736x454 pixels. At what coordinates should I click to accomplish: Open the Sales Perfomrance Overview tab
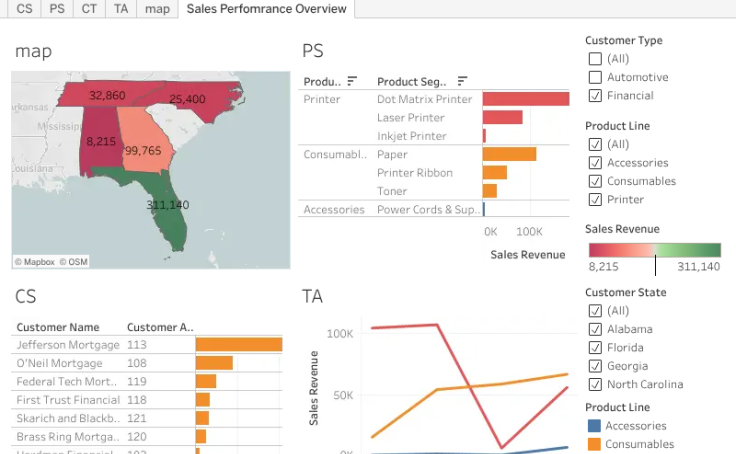pyautogui.click(x=266, y=9)
